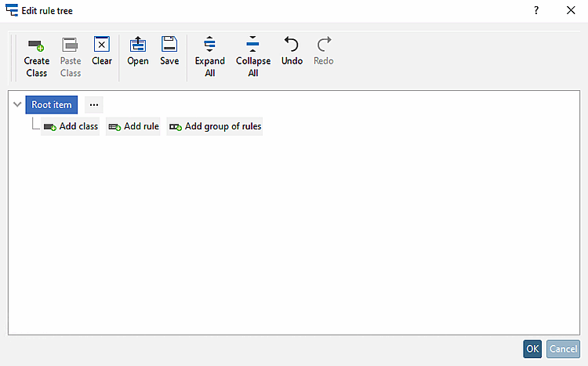Undo the last change
Viewport: 588px width, 366px height.
(x=292, y=51)
